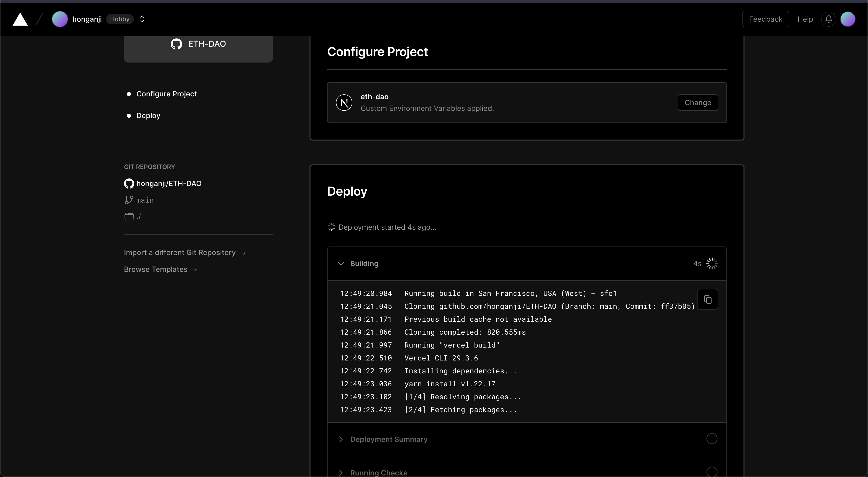Click the Hobby plan badge
868x477 pixels.
tap(120, 19)
